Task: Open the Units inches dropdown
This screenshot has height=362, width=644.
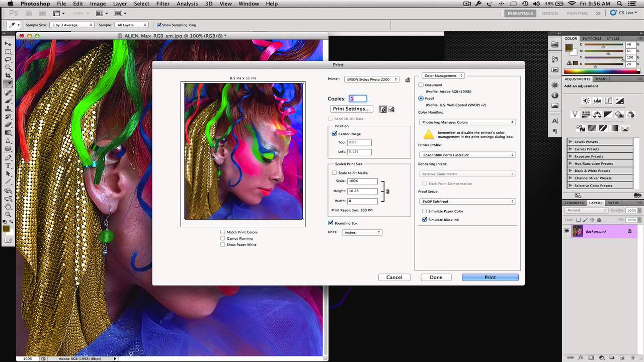Action: 362,232
